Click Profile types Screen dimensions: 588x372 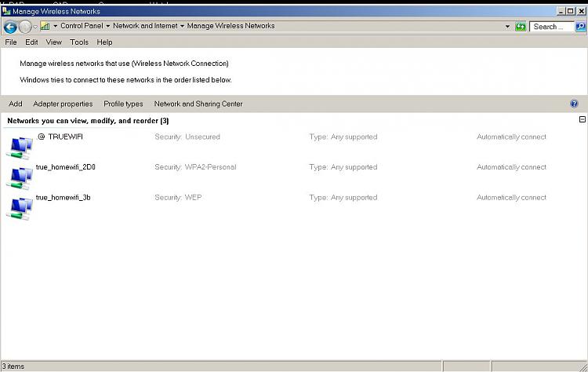pyautogui.click(x=123, y=104)
